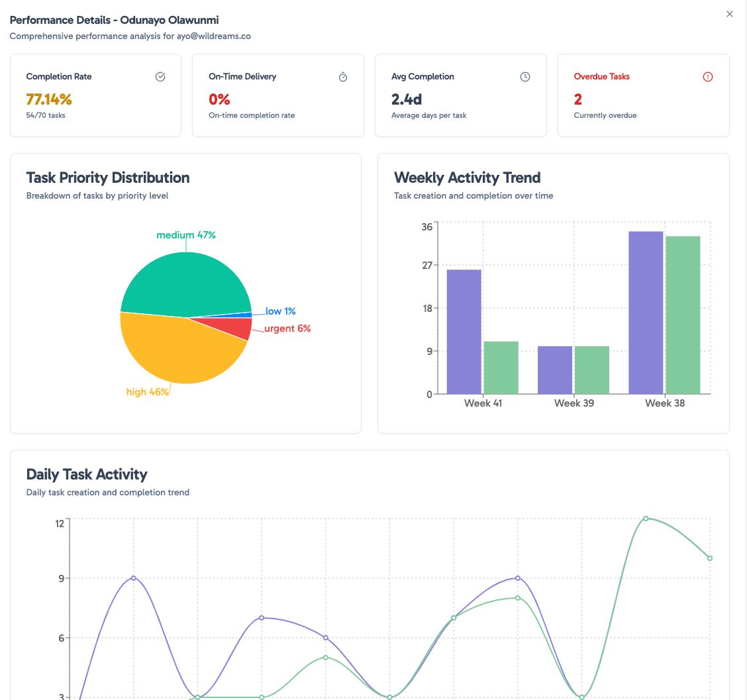Click the Performance Details - Odunayo Olawunmi title

pos(115,20)
